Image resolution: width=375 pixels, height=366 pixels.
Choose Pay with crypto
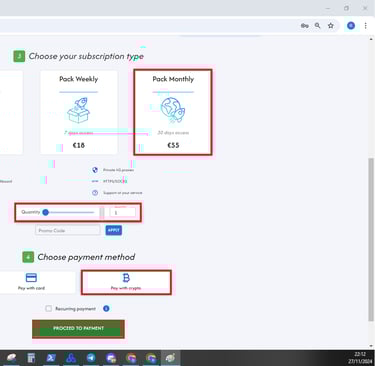pos(126,282)
